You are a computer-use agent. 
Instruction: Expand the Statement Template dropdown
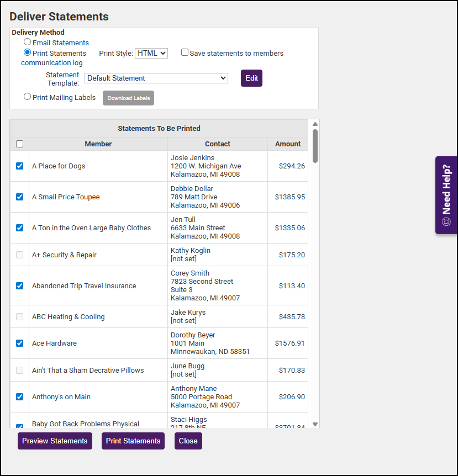pyautogui.click(x=156, y=78)
